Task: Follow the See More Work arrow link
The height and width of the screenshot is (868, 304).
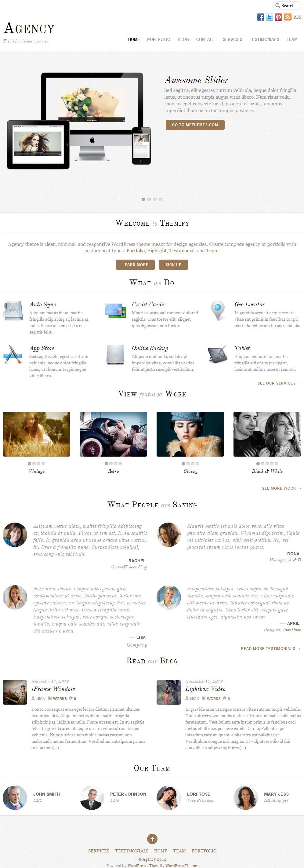Action: [x=281, y=488]
